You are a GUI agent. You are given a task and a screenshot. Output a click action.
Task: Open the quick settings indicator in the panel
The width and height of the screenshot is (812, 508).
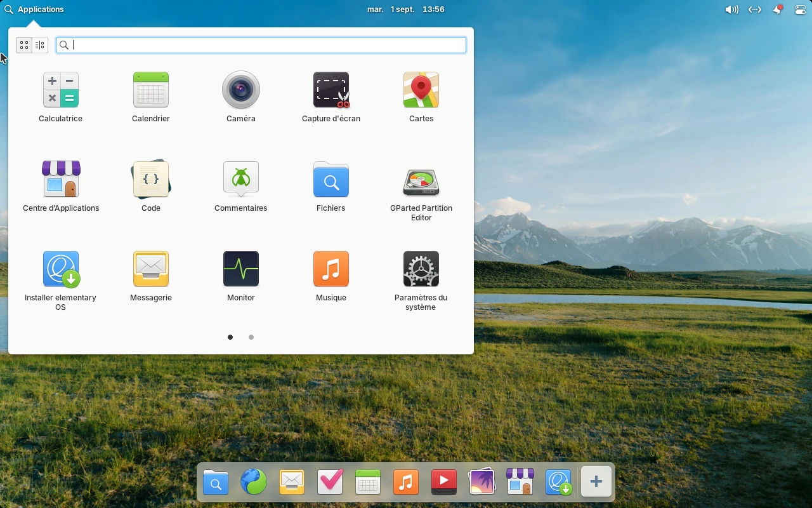click(x=800, y=10)
